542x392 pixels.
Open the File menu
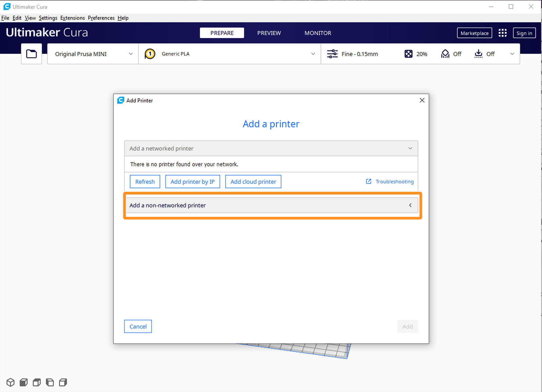pyautogui.click(x=5, y=18)
